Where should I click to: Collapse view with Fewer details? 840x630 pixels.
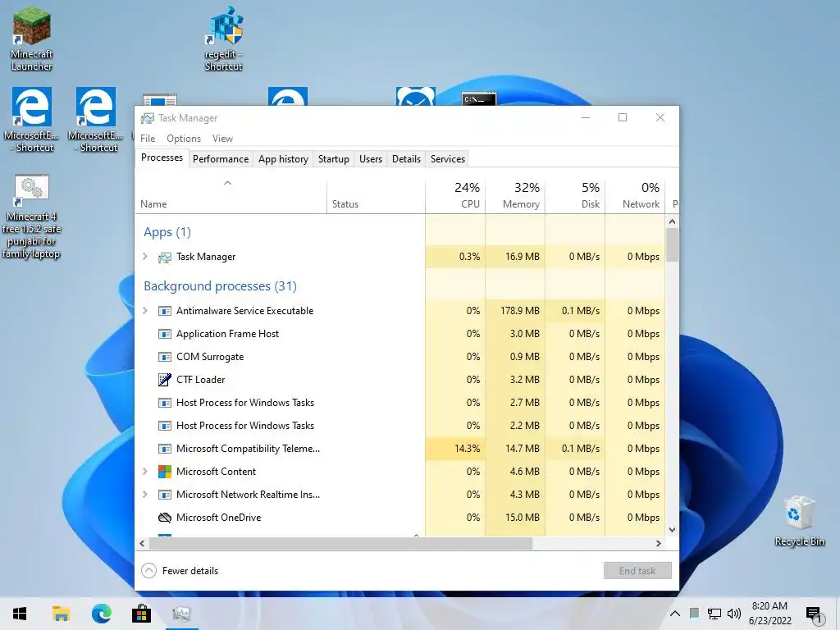[x=180, y=571]
